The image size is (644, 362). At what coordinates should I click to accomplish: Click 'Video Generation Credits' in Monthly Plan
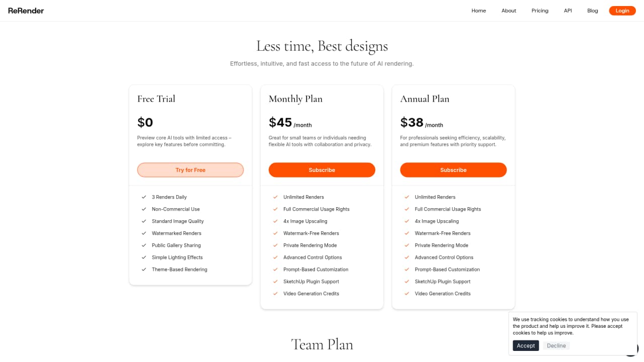click(x=311, y=294)
